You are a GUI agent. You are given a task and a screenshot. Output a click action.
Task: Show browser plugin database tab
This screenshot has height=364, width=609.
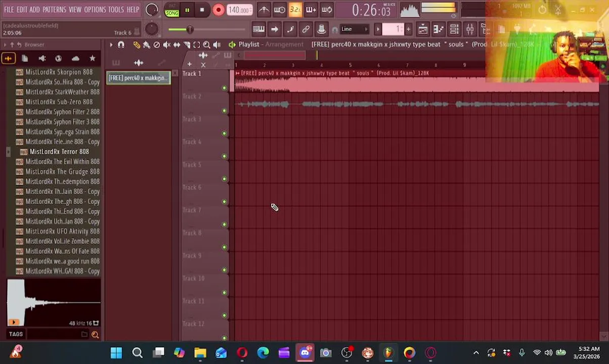(x=42, y=59)
